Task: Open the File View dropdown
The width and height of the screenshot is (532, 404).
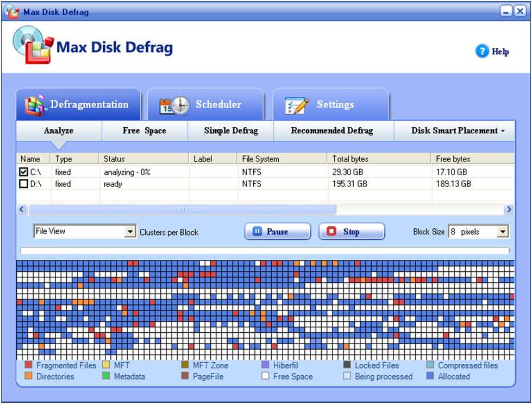Action: [130, 232]
